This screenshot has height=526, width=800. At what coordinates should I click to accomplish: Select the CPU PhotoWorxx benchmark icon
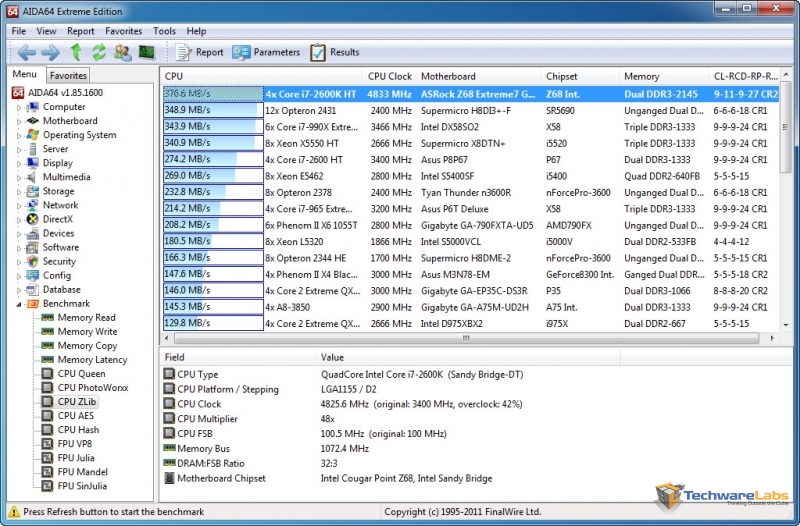(47, 388)
